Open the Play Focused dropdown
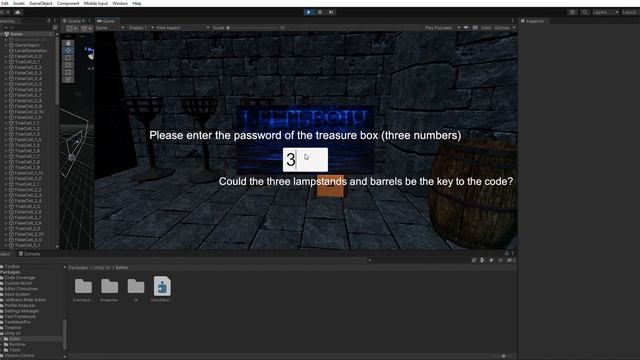Viewport: 640px width, 360px height. pos(442,28)
